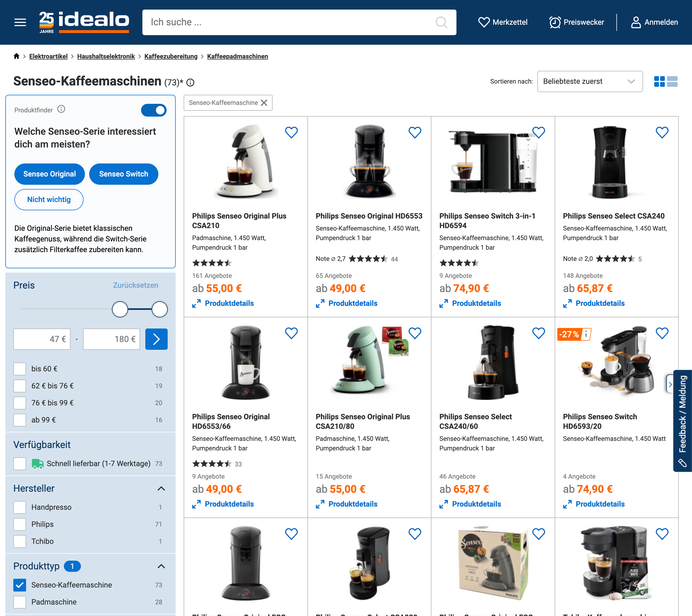Select the Senseo Switch series button
This screenshot has width=692, height=616.
pyautogui.click(x=123, y=174)
